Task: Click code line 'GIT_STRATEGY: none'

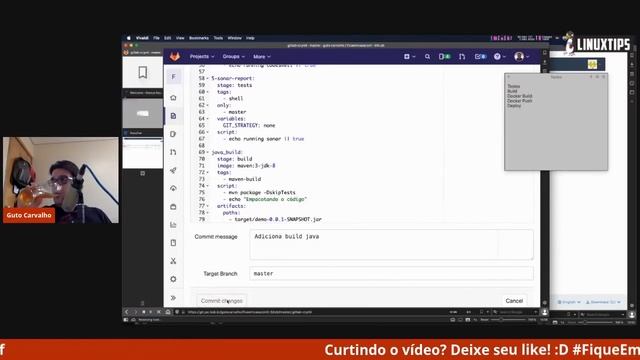Action: pyautogui.click(x=249, y=125)
